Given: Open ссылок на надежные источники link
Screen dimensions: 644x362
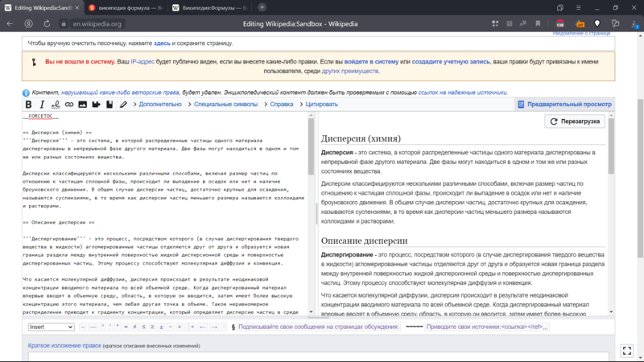Looking at the screenshot, I should [x=462, y=93].
